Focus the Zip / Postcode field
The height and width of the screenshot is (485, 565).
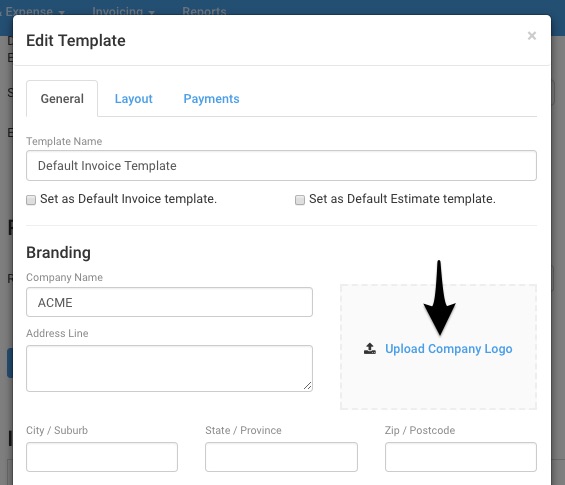point(461,457)
